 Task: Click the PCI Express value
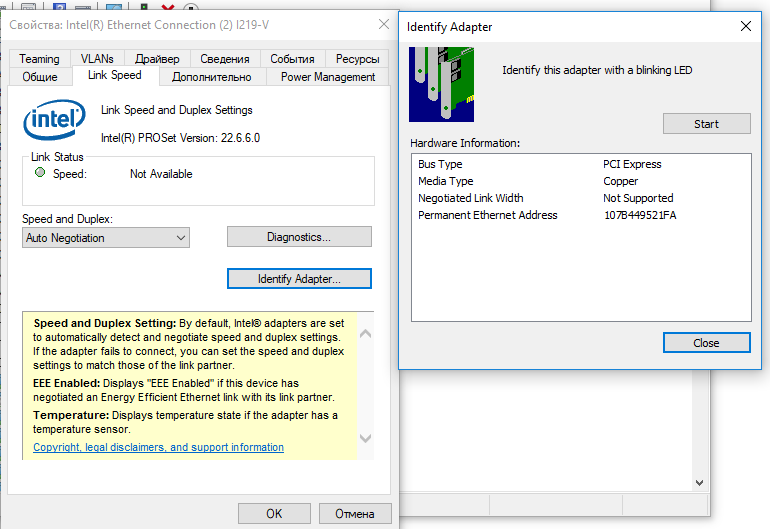coord(632,164)
